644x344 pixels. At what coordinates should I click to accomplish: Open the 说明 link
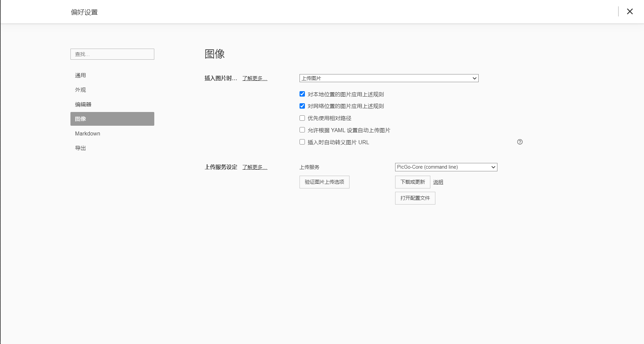[438, 182]
